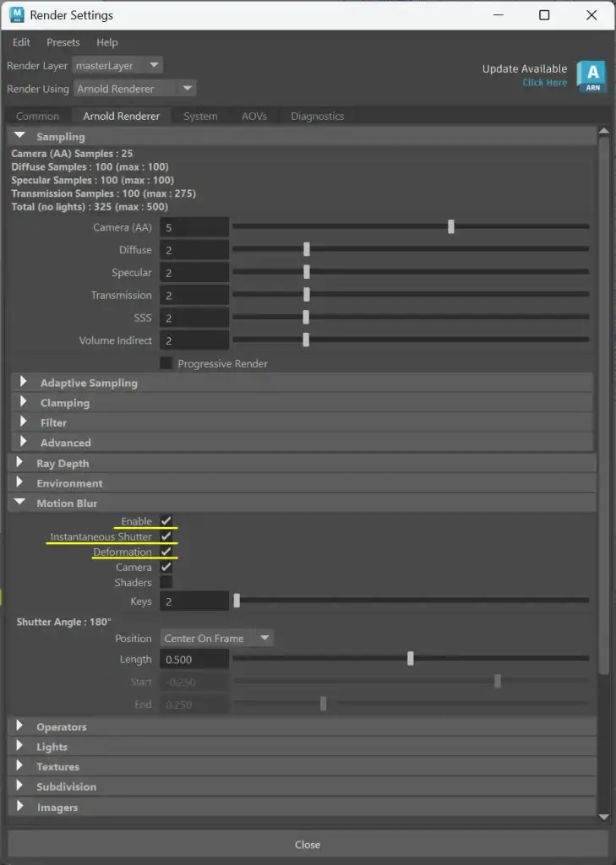Toggle the Progressive Render checkbox
The width and height of the screenshot is (616, 865).
166,363
